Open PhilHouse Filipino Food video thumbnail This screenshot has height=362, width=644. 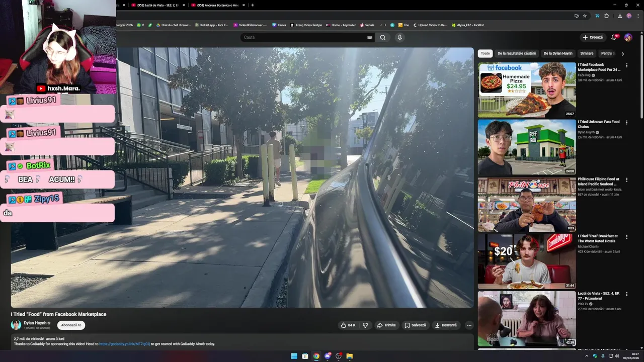527,205
